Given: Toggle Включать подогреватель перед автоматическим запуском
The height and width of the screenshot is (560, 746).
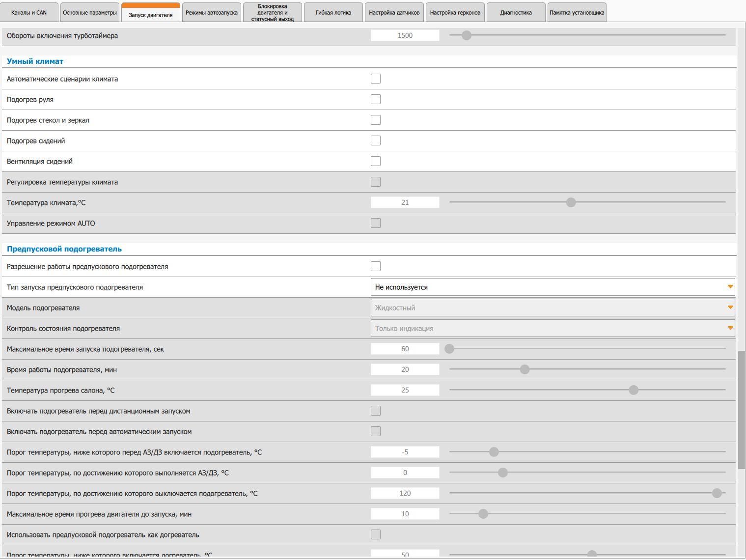Looking at the screenshot, I should (376, 431).
